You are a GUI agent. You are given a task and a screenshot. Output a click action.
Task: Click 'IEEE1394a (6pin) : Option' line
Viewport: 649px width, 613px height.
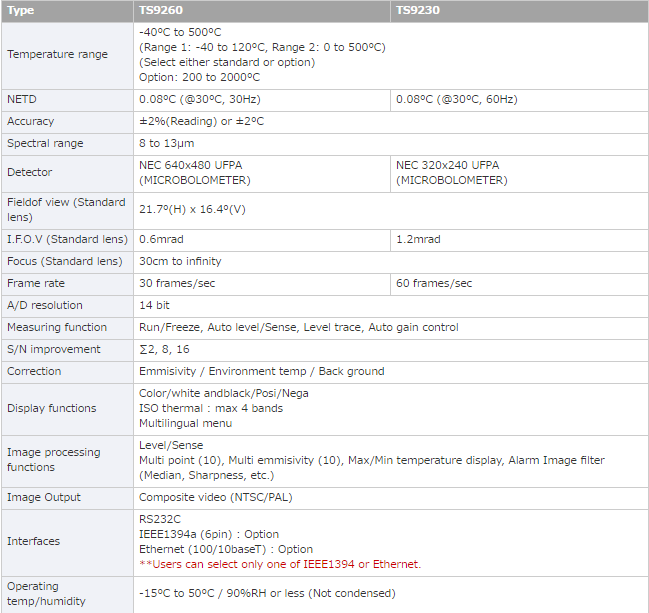tap(209, 534)
